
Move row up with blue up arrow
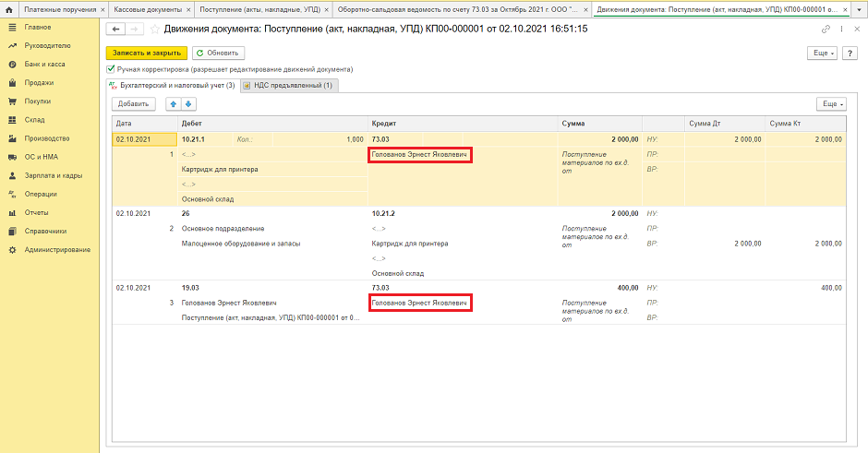pos(173,104)
